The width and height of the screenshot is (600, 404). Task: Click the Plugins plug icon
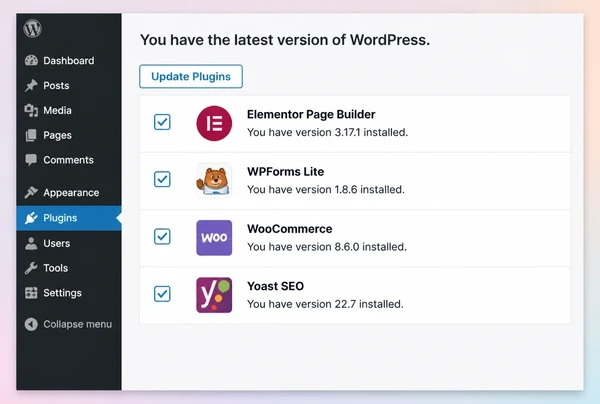31,218
